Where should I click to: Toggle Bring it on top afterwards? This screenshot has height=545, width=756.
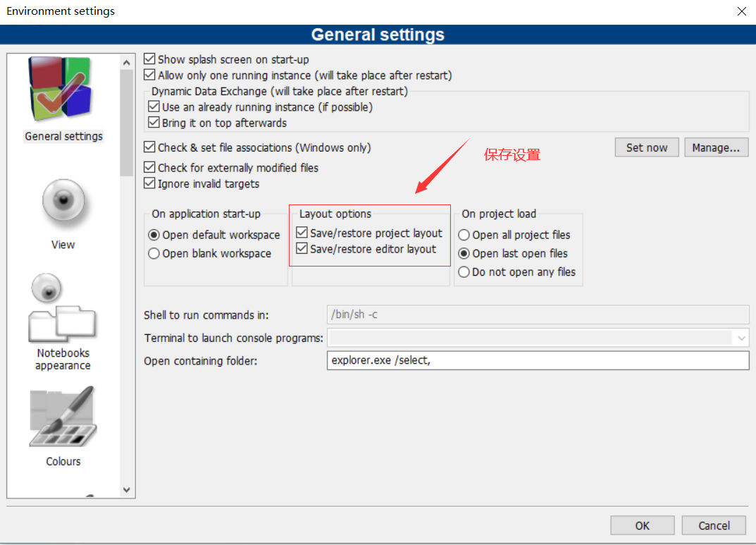tap(154, 123)
